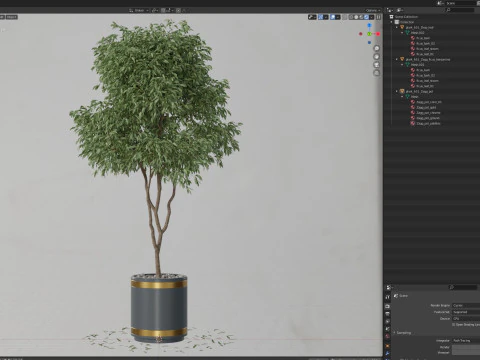Click the Zaap_pot_gold material icon
The width and height of the screenshot is (480, 360).
(413, 107)
